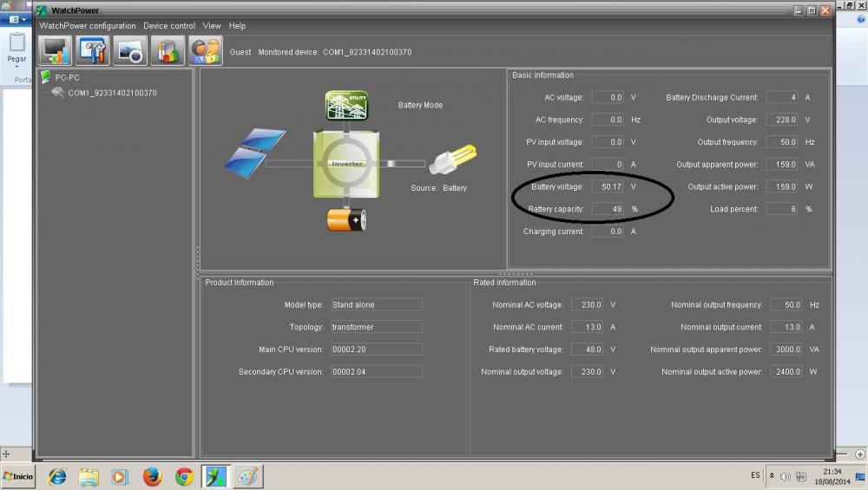Open the View menu
The image size is (868, 490).
point(212,26)
